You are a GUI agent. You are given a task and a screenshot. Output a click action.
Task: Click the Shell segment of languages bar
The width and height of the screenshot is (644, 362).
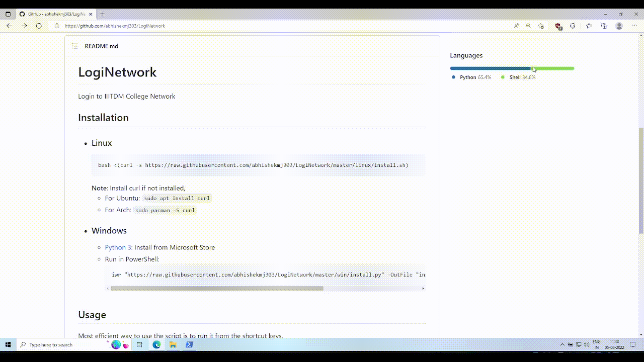click(553, 68)
